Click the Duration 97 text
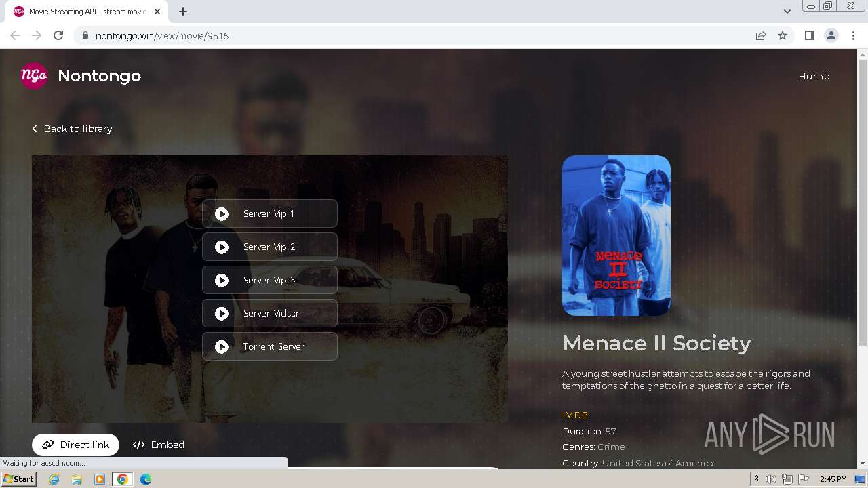The width and height of the screenshot is (868, 488). pos(589,431)
